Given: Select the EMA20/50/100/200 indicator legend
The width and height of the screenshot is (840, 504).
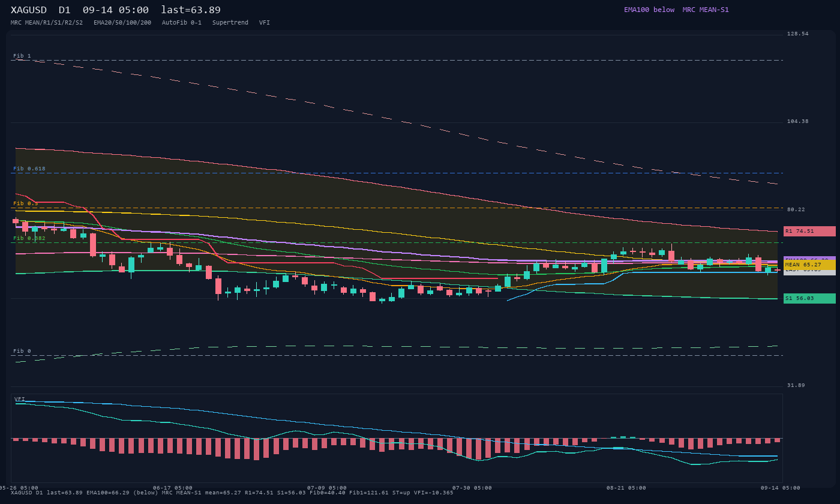Looking at the screenshot, I should [x=122, y=23].
